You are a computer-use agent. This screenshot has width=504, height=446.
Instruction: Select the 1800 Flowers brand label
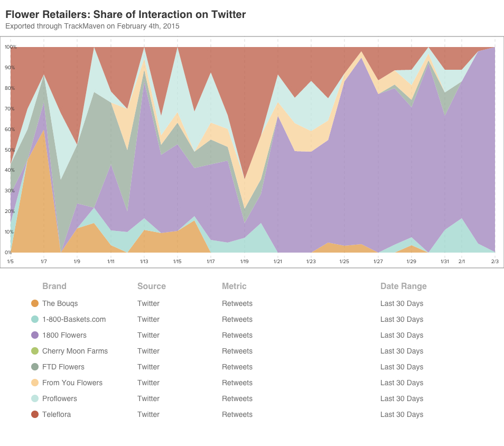(64, 335)
